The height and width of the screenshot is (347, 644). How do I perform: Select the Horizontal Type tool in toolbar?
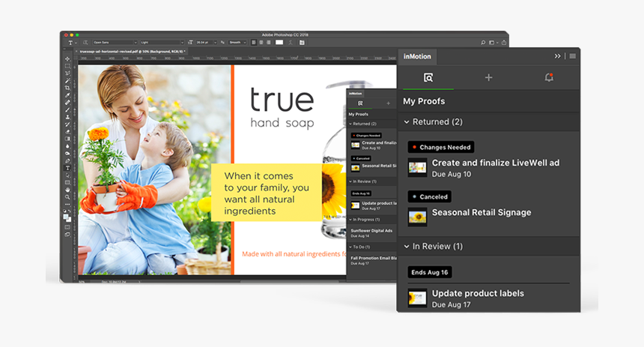tap(67, 168)
